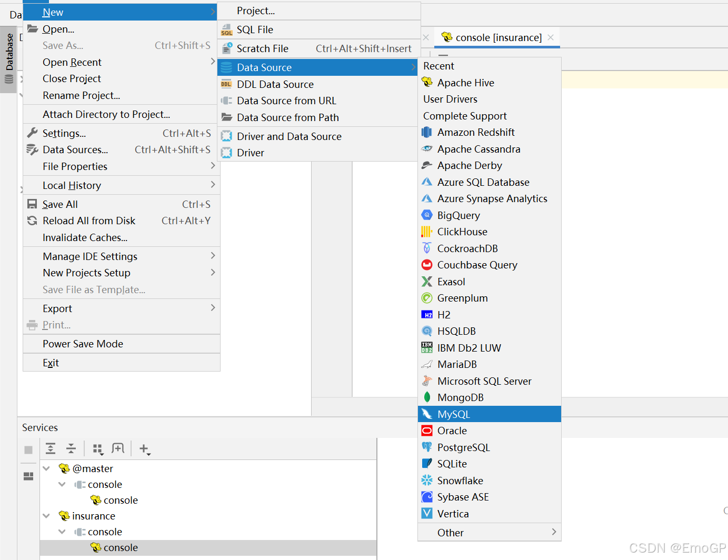The image size is (728, 560).
Task: Click Collapse All icon in Services toolbar
Action: 71,448
